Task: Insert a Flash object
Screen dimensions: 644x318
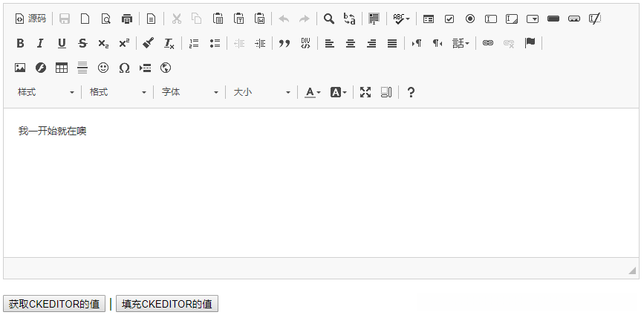Action: pyautogui.click(x=41, y=68)
